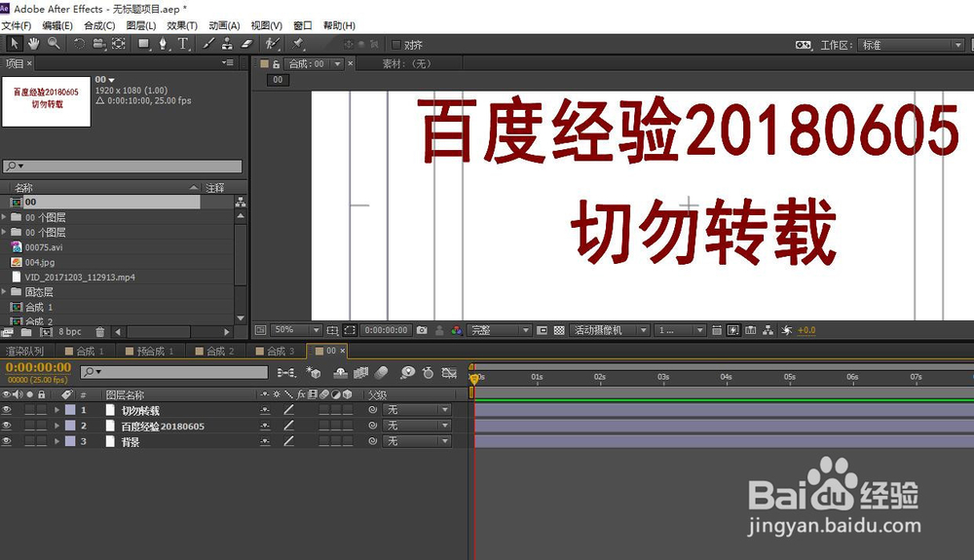The image size is (974, 560).
Task: Toggle region of interest button
Action: (542, 330)
